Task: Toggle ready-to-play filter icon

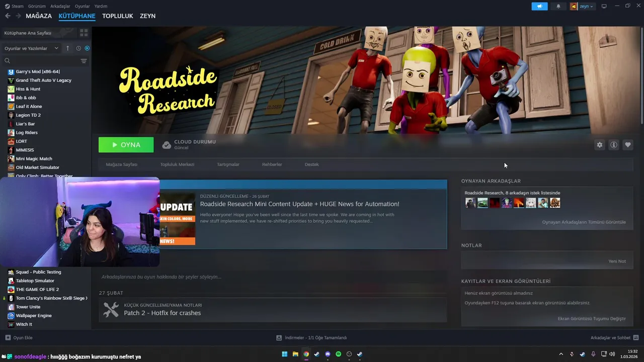Action: tap(87, 48)
